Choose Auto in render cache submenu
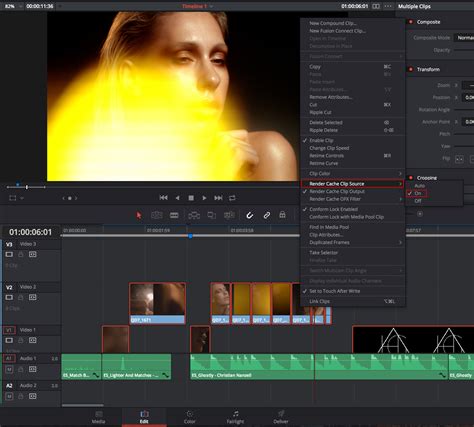The width and height of the screenshot is (474, 427). click(419, 186)
